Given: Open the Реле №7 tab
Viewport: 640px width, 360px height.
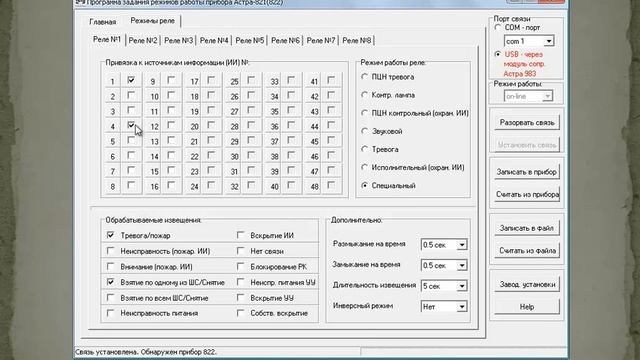Looking at the screenshot, I should (321, 40).
